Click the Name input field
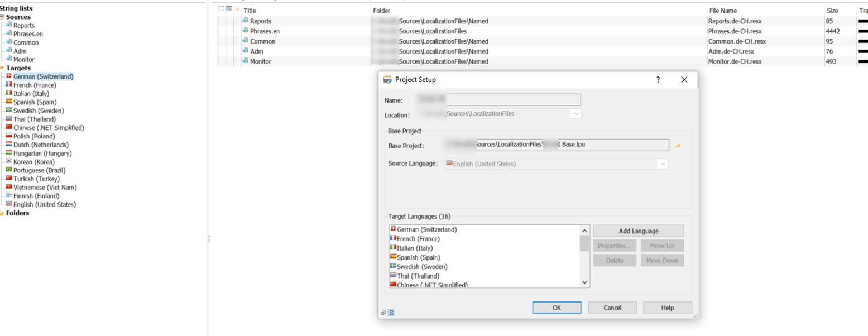This screenshot has width=868, height=336. [x=514, y=100]
